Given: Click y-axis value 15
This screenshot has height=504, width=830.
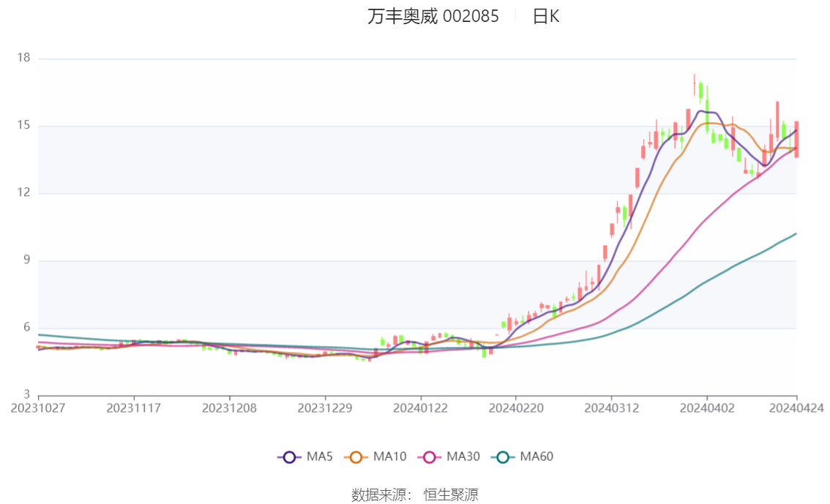Looking at the screenshot, I should (x=23, y=125).
